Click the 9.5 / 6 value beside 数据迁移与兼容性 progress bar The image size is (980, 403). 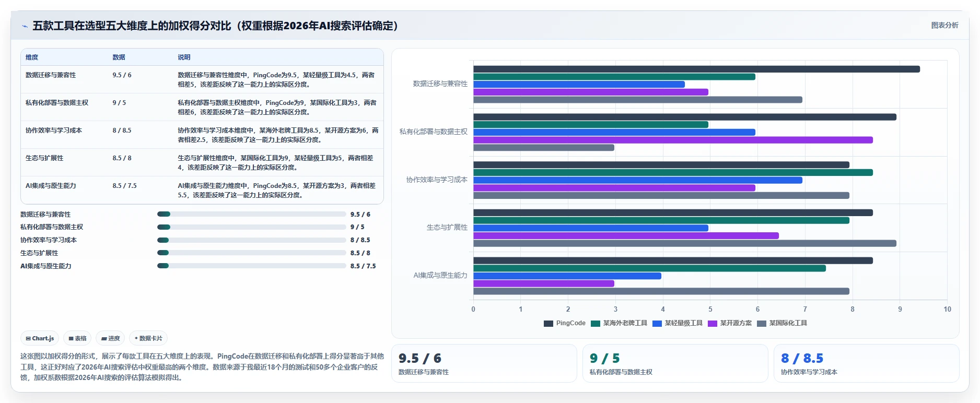point(360,215)
